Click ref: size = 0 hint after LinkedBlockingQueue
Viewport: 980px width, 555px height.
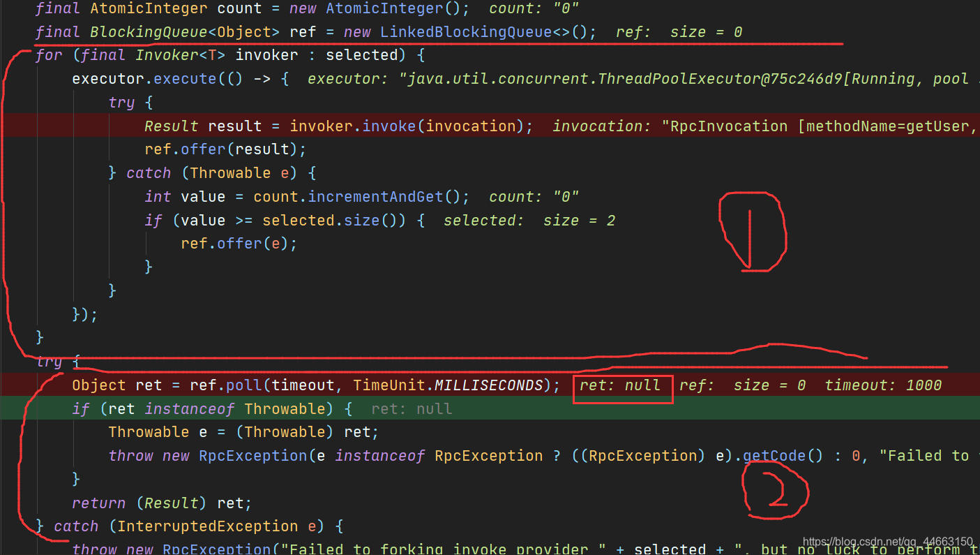click(x=679, y=32)
